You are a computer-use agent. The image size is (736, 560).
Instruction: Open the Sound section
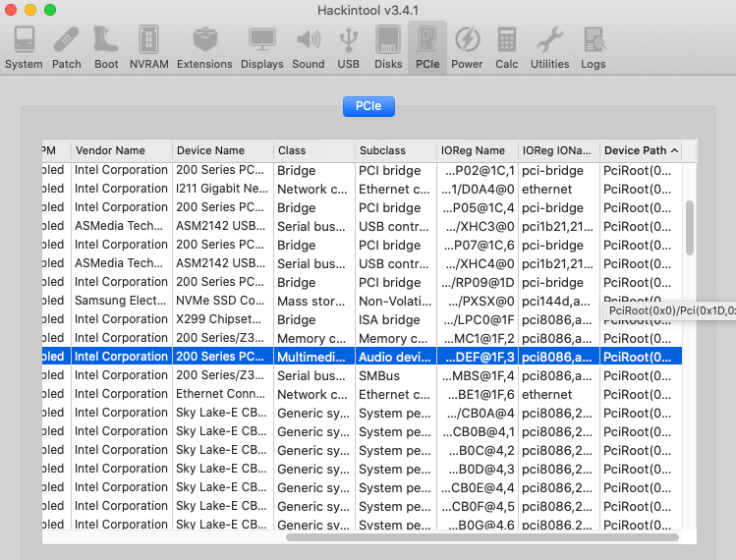[x=309, y=48]
